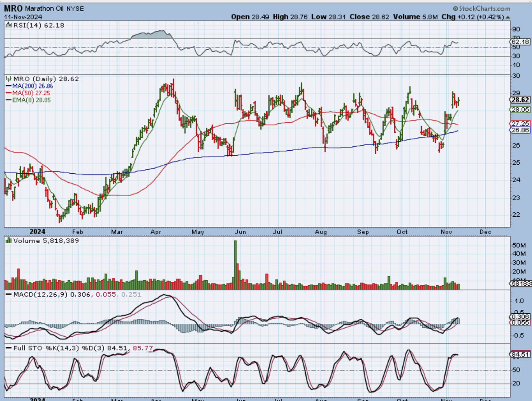Click the red line marker beside MA(50)
The image size is (532, 401).
(9, 93)
